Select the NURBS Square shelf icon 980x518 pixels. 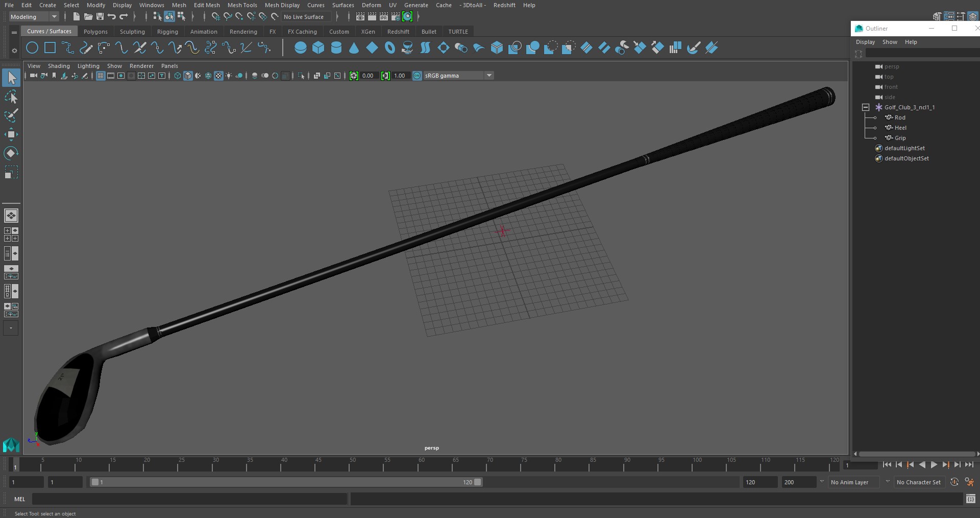[x=50, y=48]
